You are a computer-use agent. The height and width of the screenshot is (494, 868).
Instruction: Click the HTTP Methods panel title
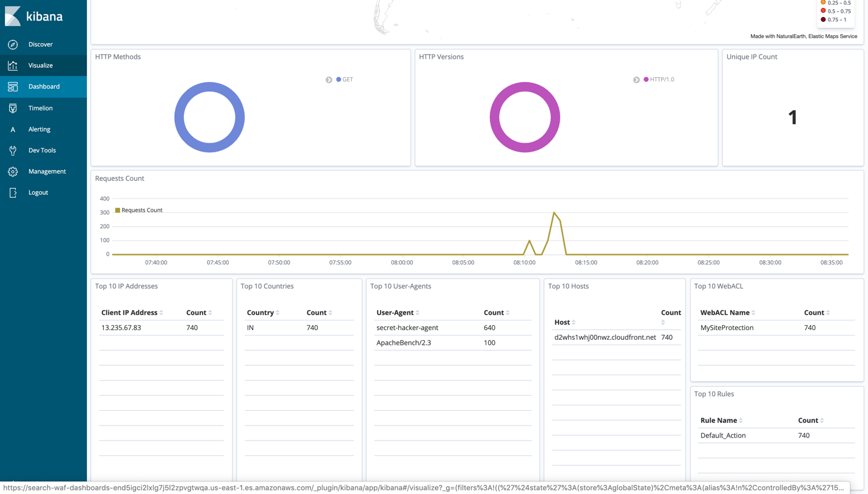point(118,57)
